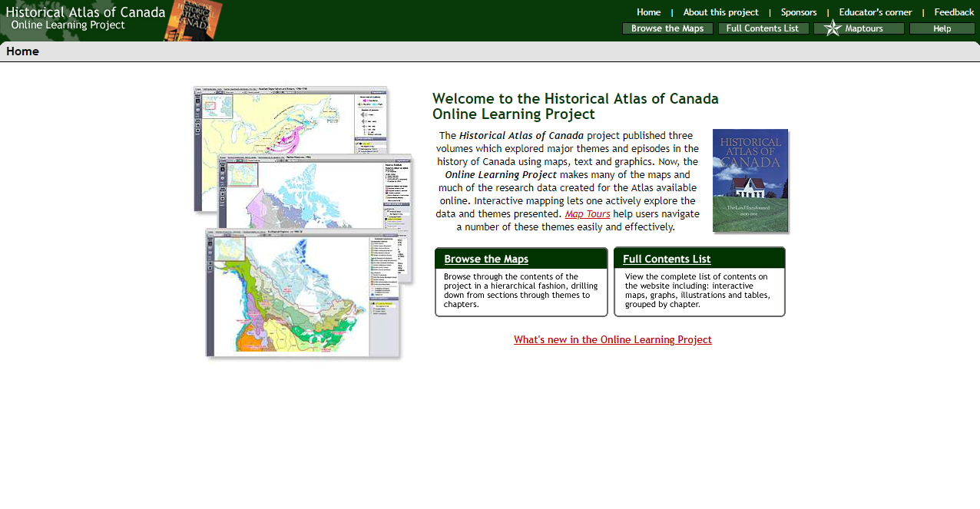Image resolution: width=980 pixels, height=509 pixels.
Task: Go to Home in the top navigation
Action: click(x=648, y=12)
